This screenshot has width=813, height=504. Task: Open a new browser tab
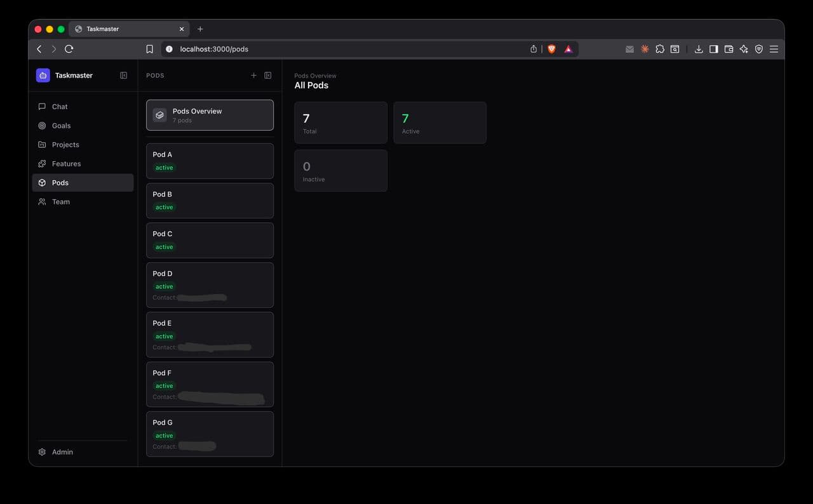[201, 29]
